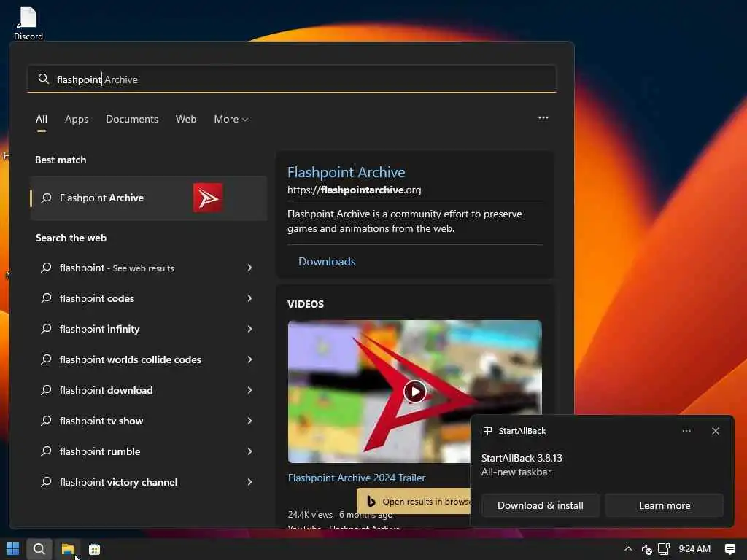This screenshot has width=747, height=560.
Task: Click the StartAllBack app icon in notification
Action: click(487, 431)
